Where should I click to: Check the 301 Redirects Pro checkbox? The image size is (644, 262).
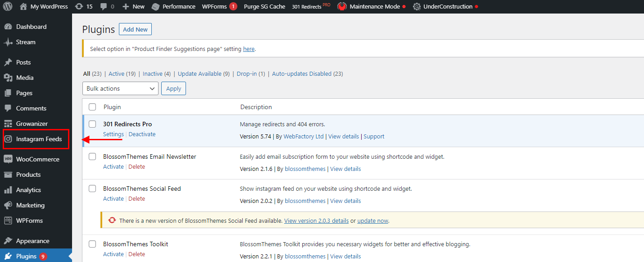92,124
